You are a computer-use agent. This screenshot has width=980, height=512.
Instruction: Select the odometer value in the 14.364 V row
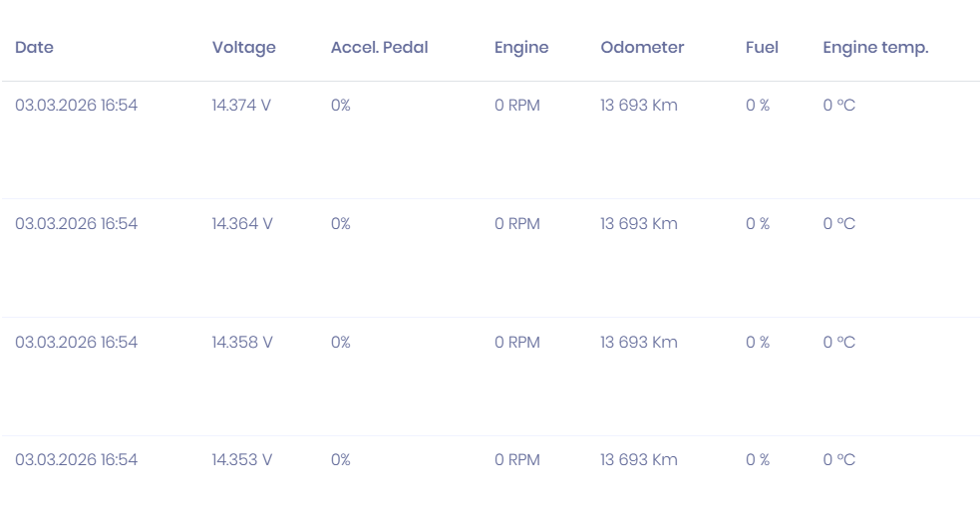coord(638,223)
